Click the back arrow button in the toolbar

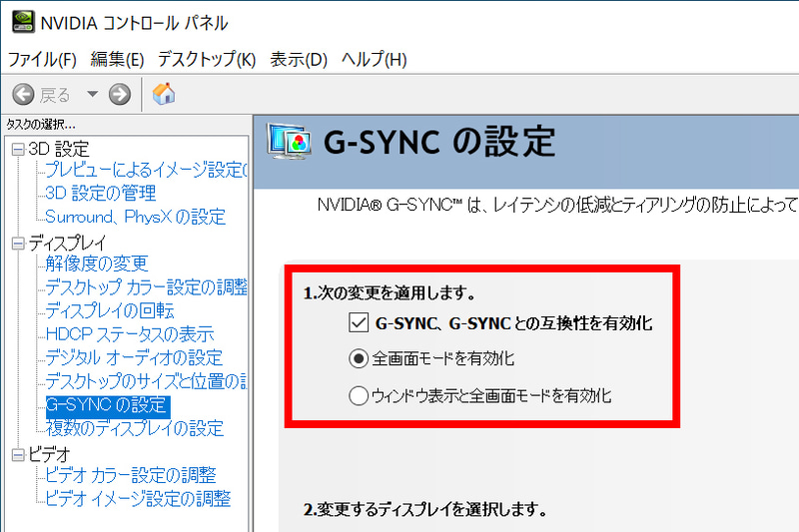(x=23, y=94)
